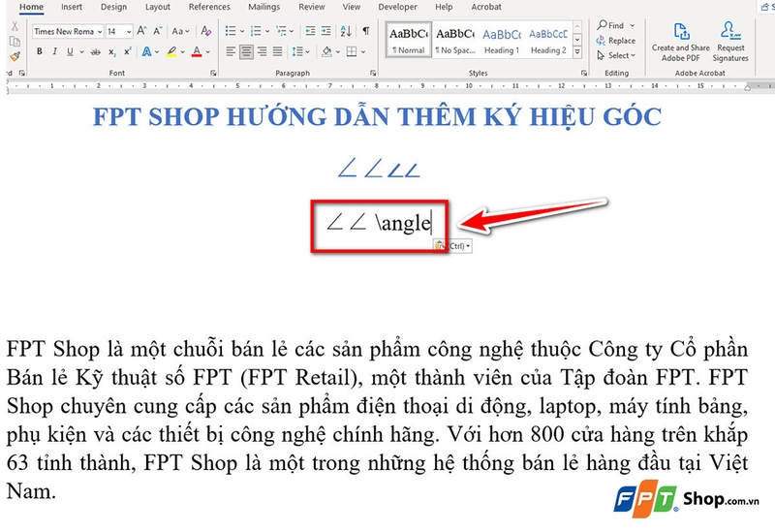
Task: Open borders dropdown arrow
Action: (x=363, y=51)
